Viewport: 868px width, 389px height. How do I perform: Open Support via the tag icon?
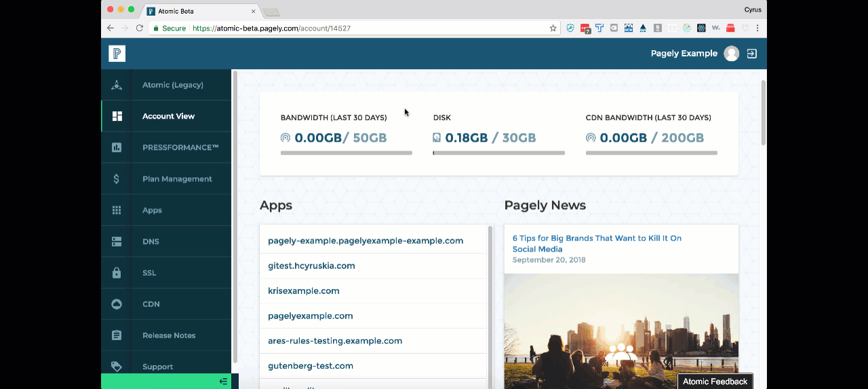point(117,367)
